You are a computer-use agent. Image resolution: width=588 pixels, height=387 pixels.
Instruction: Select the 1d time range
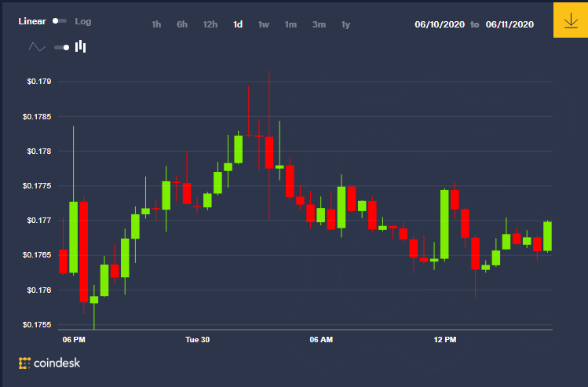[238, 24]
